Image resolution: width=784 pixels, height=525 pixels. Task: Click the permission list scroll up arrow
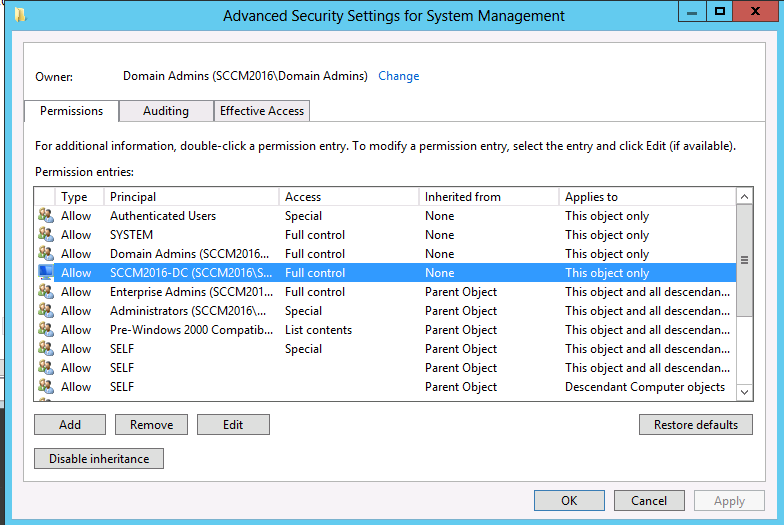pyautogui.click(x=744, y=196)
